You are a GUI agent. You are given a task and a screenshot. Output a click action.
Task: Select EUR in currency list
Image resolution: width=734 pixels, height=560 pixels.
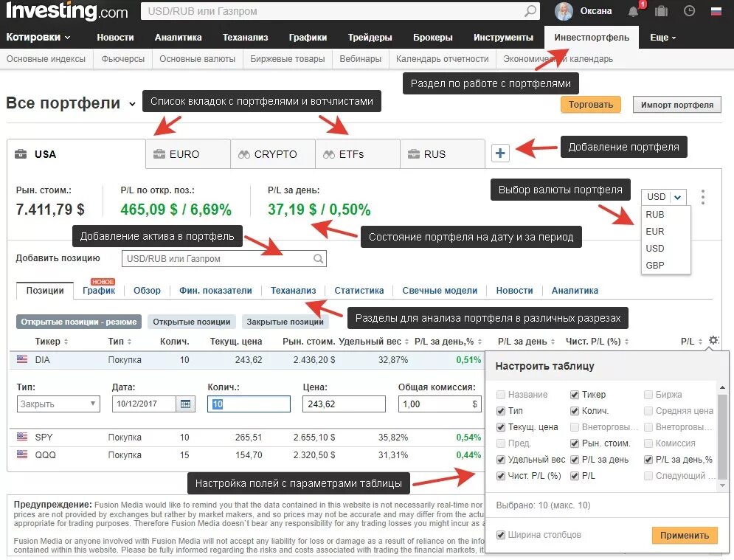[655, 232]
